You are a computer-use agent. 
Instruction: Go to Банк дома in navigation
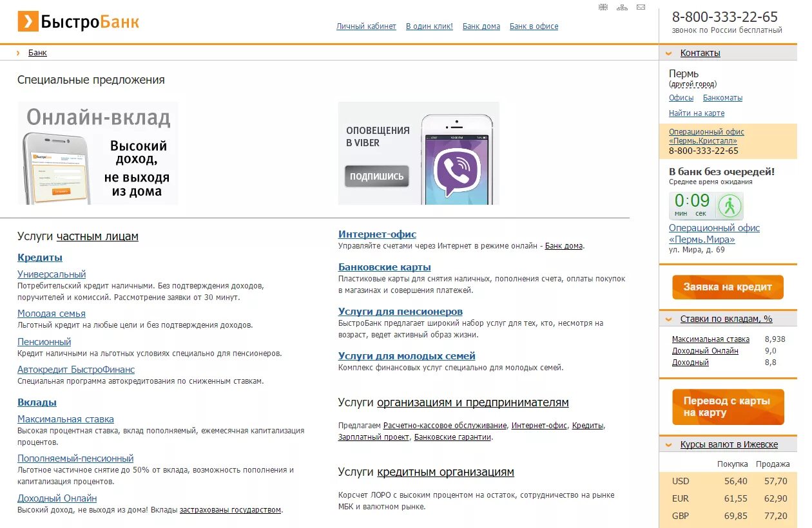[481, 26]
